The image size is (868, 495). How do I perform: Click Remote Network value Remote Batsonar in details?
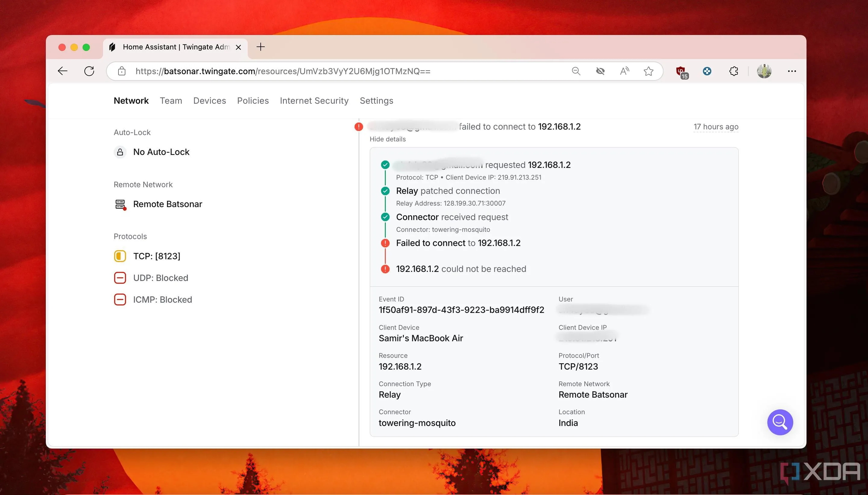(x=593, y=394)
